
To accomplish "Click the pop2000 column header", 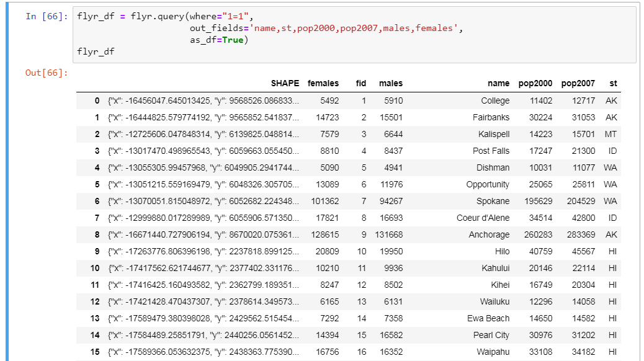I will pos(535,83).
